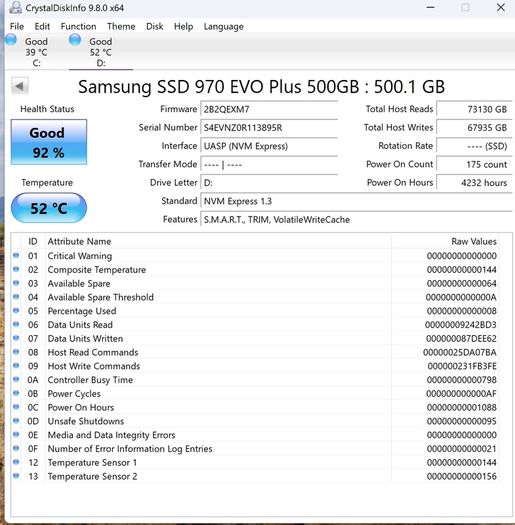
Task: Select the Power Cycles row
Action: click(x=255, y=394)
